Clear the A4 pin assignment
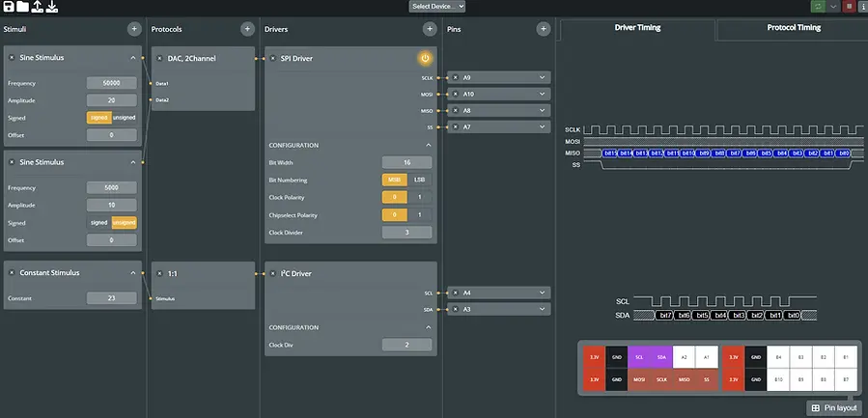The width and height of the screenshot is (868, 418). [x=456, y=293]
